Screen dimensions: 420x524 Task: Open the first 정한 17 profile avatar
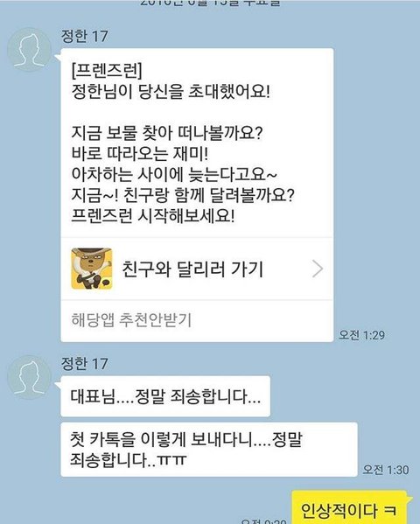point(30,50)
